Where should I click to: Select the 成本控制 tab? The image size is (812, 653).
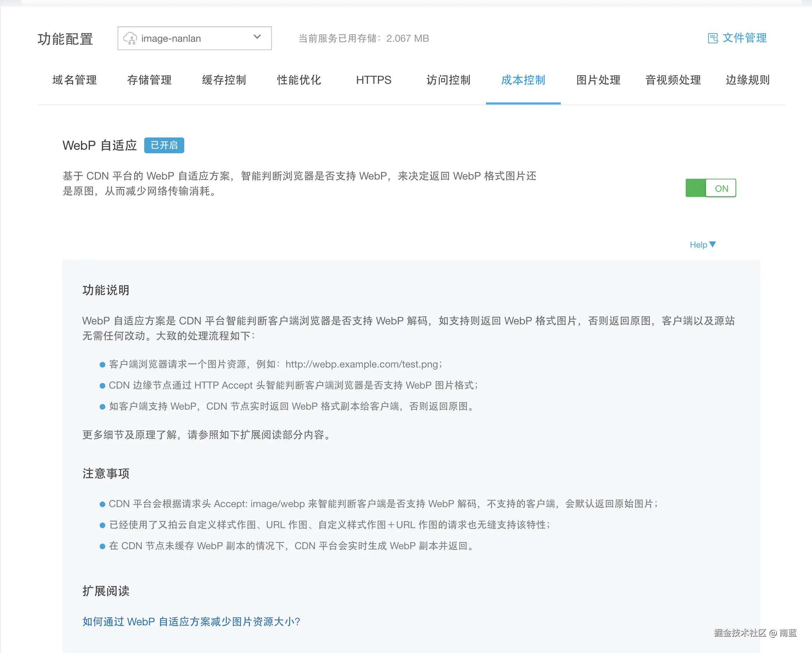click(x=523, y=80)
